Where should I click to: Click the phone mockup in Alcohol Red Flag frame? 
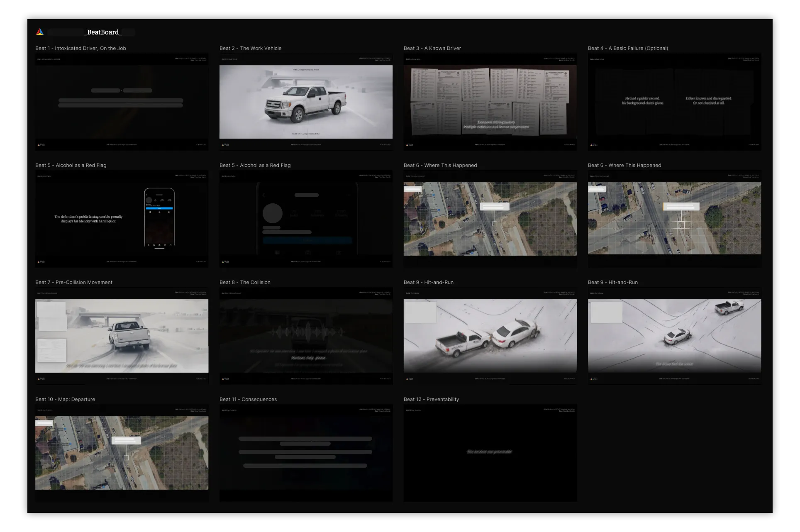[159, 217]
